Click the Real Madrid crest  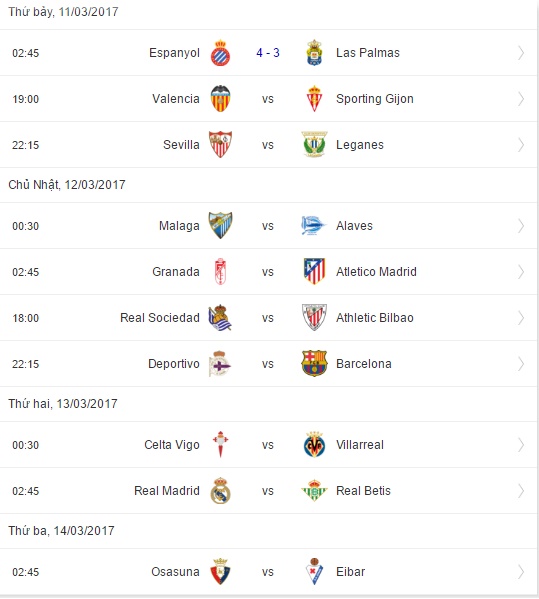tap(220, 491)
